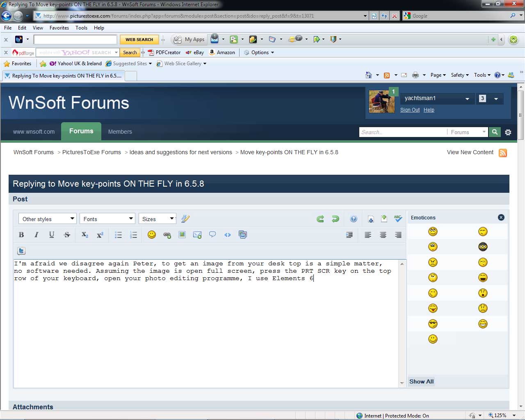Click the insert image icon

click(x=182, y=235)
